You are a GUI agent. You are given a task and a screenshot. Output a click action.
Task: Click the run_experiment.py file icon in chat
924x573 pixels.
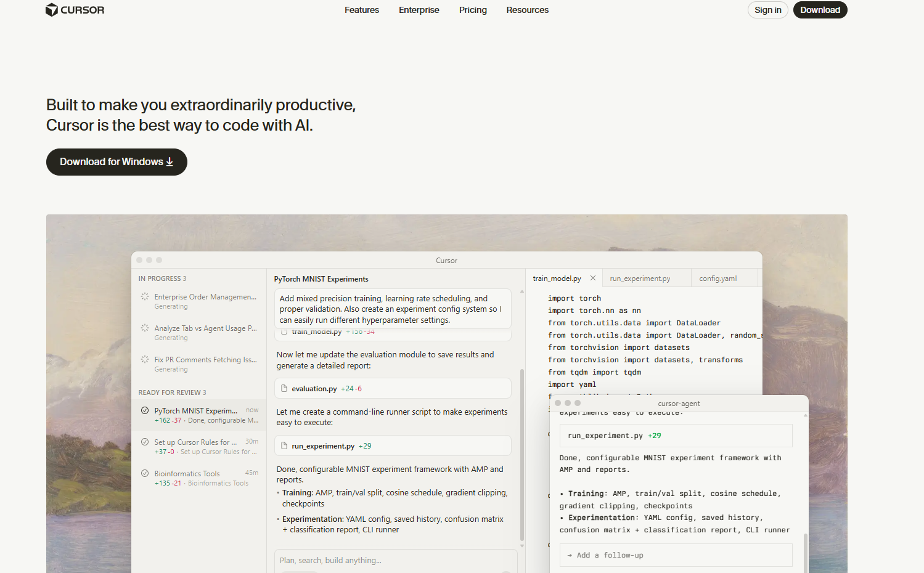(284, 446)
